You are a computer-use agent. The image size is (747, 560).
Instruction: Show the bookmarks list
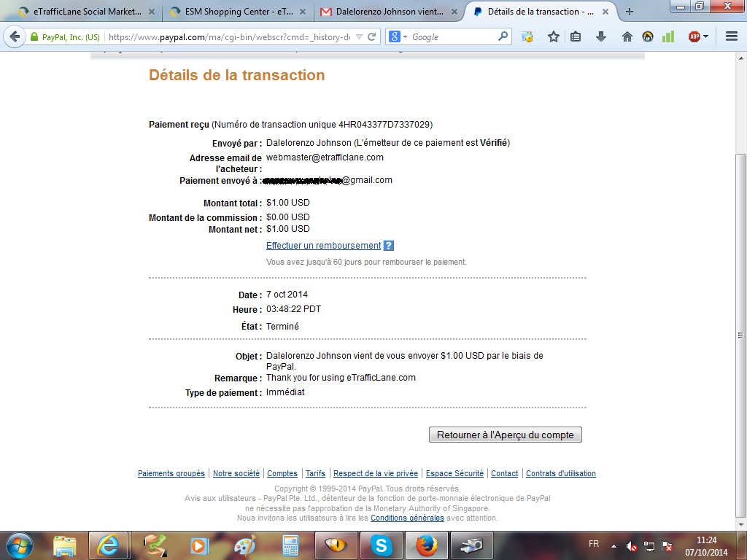point(576,36)
